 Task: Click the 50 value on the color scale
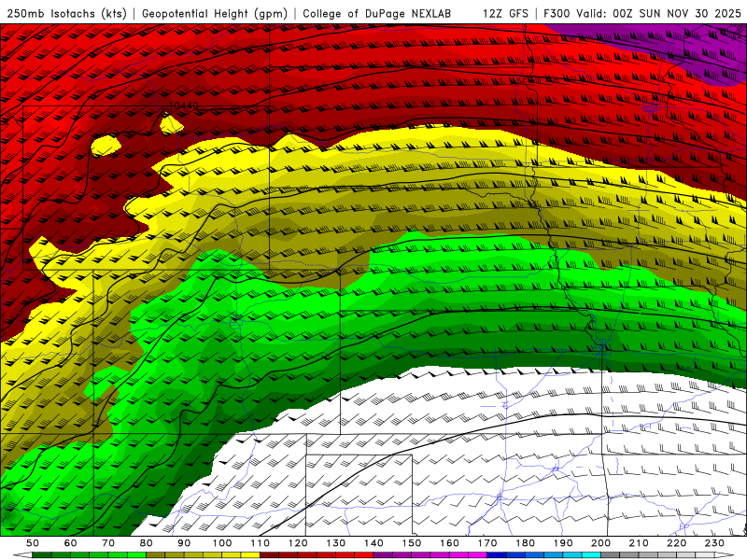33,543
